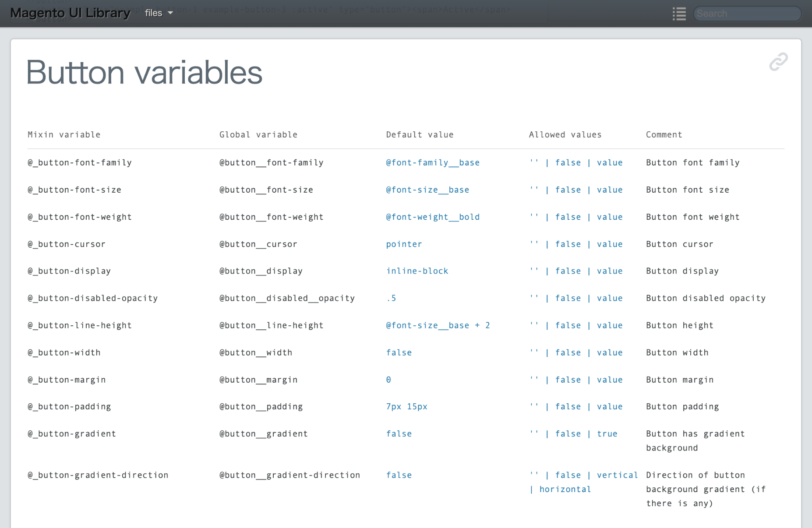This screenshot has width=812, height=528.
Task: Click the Button variables heading
Action: coord(145,73)
